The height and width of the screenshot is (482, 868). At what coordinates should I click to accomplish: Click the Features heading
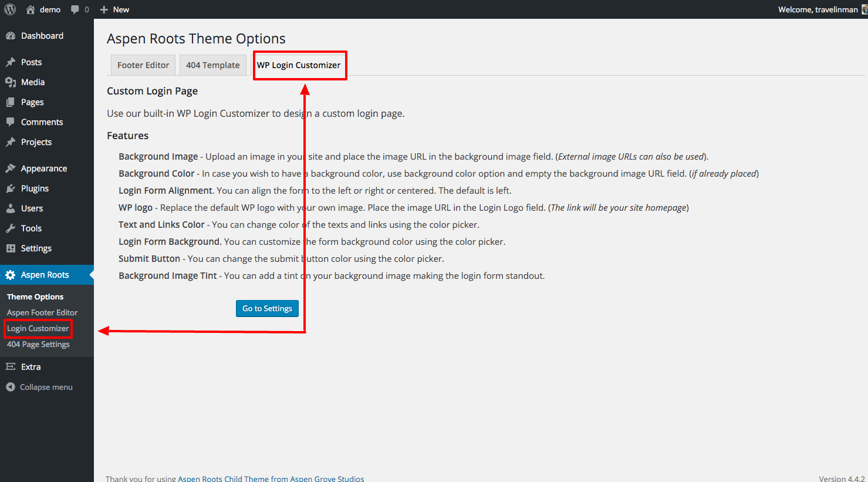[x=127, y=136]
